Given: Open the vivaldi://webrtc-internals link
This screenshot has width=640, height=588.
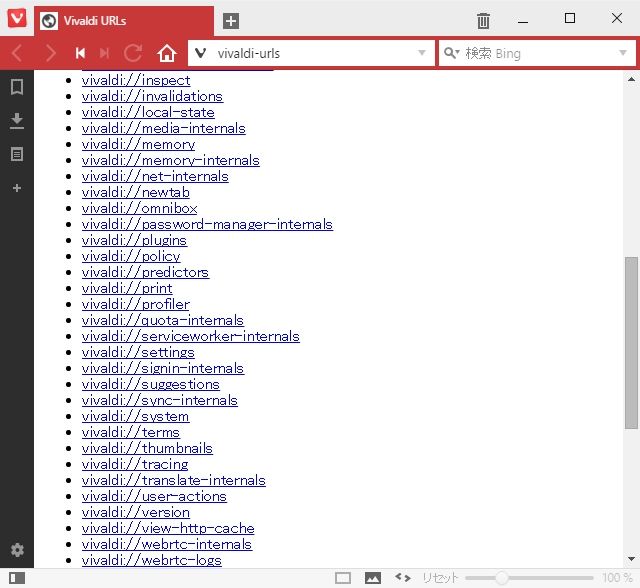Looking at the screenshot, I should coord(167,544).
